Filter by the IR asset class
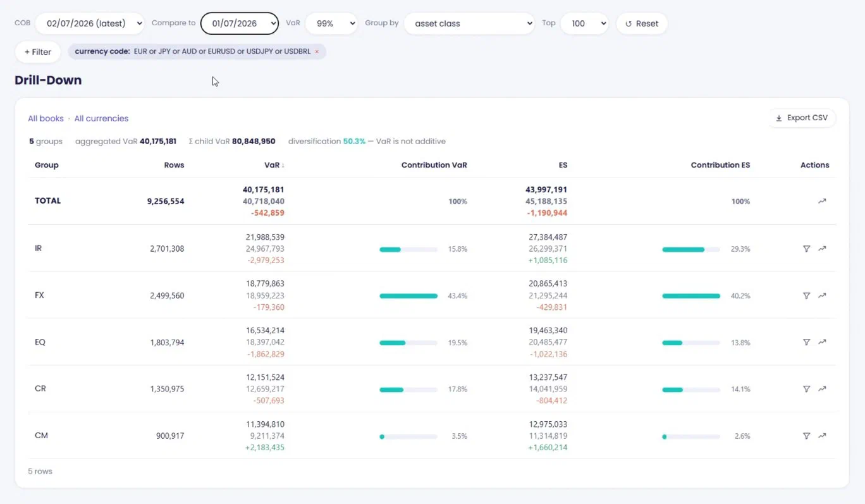This screenshot has width=865, height=504. (806, 249)
